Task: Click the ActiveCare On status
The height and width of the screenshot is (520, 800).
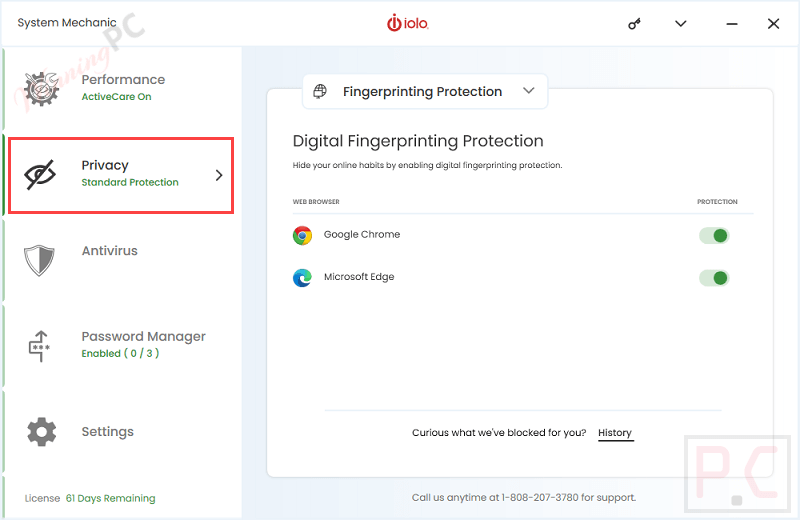Action: 116,96
